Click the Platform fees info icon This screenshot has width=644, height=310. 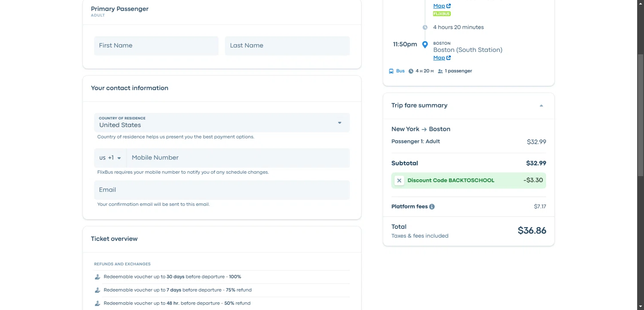pos(432,207)
